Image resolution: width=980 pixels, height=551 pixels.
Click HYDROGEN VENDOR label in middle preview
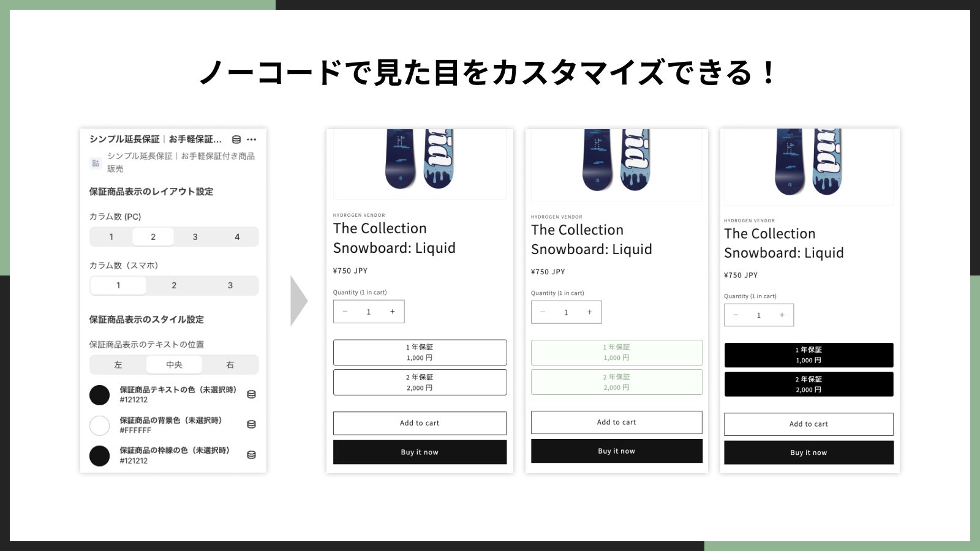[557, 217]
